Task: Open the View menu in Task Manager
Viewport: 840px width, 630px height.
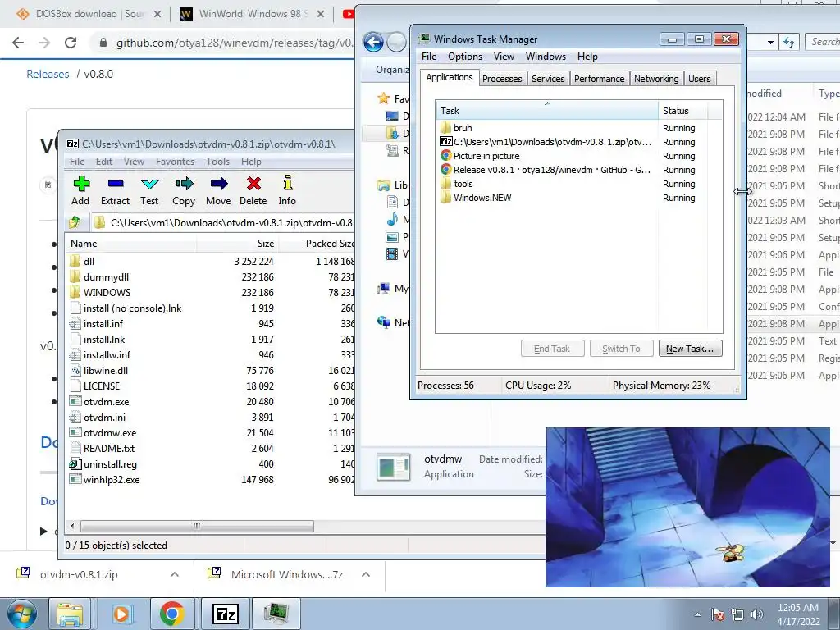Action: pyautogui.click(x=504, y=57)
